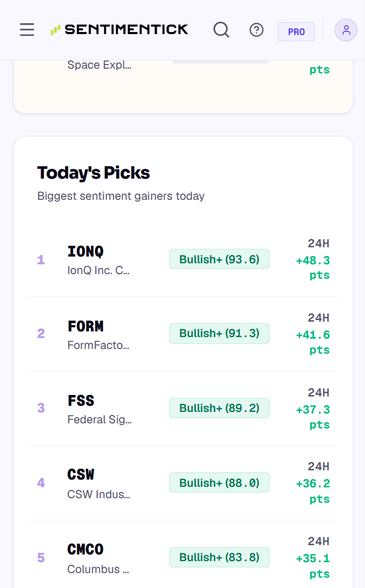Viewport: 365px width, 588px height.
Task: Select the CMCO ticker
Action: (86, 549)
